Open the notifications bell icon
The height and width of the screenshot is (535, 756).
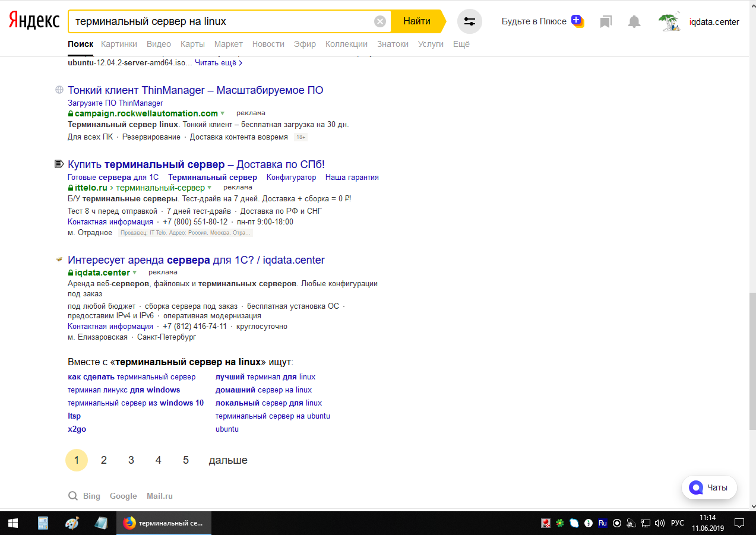pos(635,22)
